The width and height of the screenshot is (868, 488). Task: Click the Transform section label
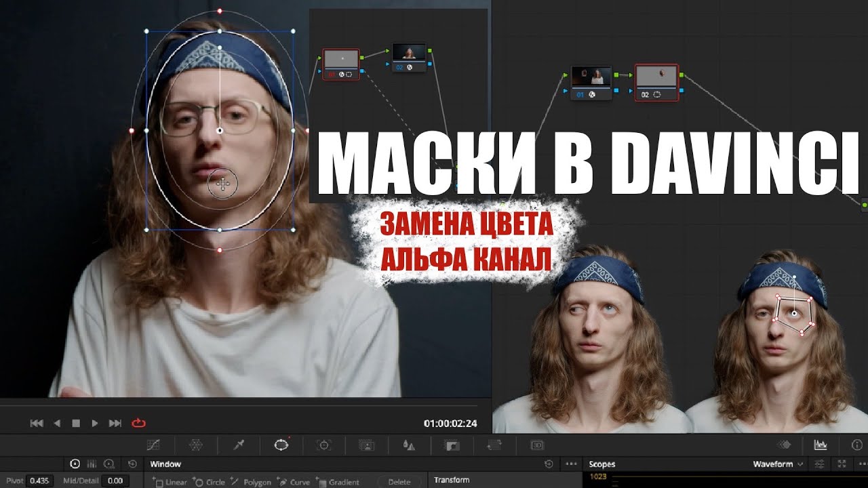pyautogui.click(x=452, y=480)
